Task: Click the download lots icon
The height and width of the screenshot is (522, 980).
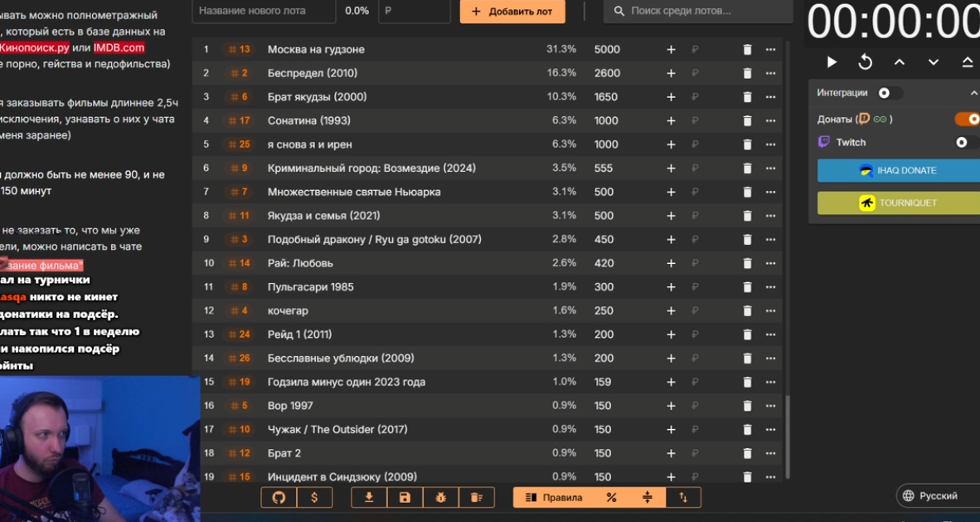Action: point(369,497)
